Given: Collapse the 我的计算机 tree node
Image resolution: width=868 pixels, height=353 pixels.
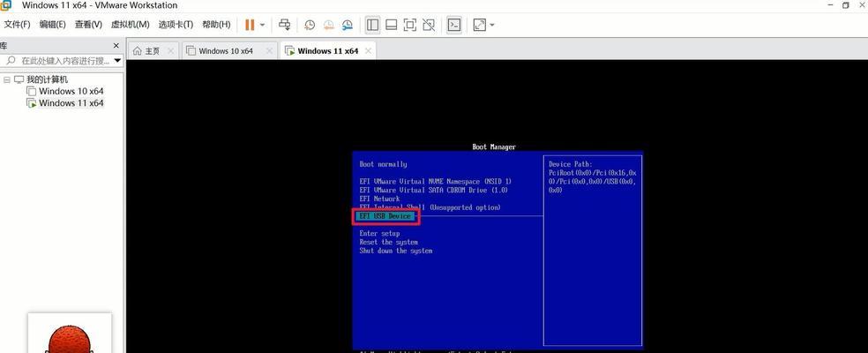Looking at the screenshot, I should [7, 79].
